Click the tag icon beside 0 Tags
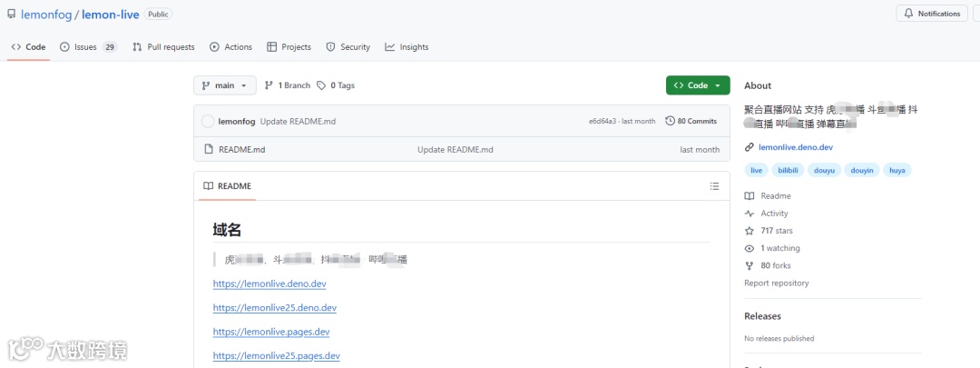The image size is (980, 368). pos(321,85)
